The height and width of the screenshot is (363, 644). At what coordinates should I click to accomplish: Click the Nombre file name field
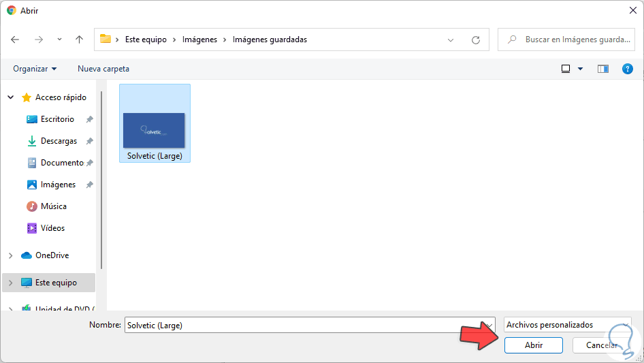[x=310, y=325]
